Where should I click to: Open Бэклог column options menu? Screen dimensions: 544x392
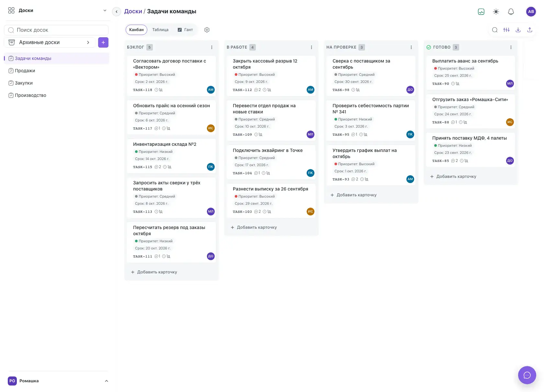click(212, 47)
